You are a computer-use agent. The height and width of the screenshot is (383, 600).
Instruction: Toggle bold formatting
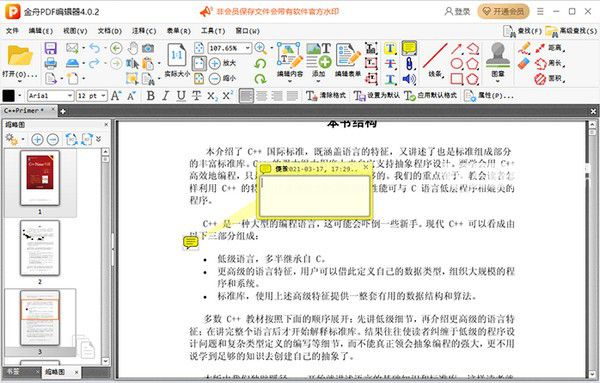point(151,96)
